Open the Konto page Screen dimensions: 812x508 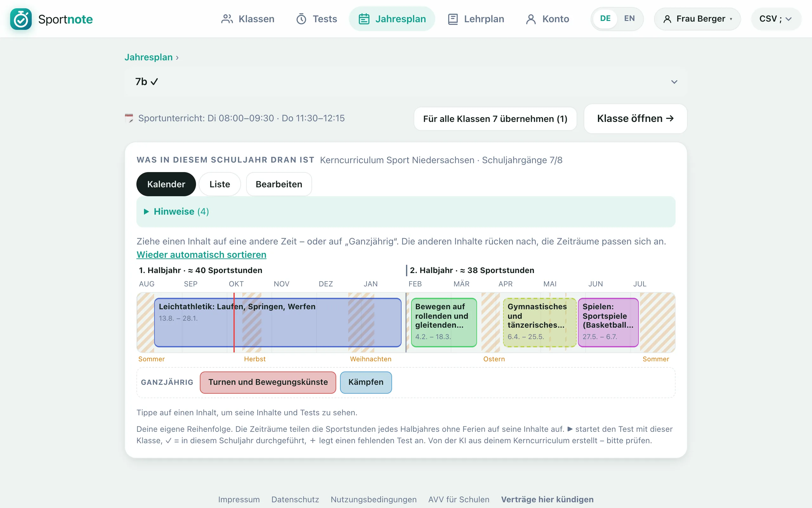pyautogui.click(x=547, y=19)
